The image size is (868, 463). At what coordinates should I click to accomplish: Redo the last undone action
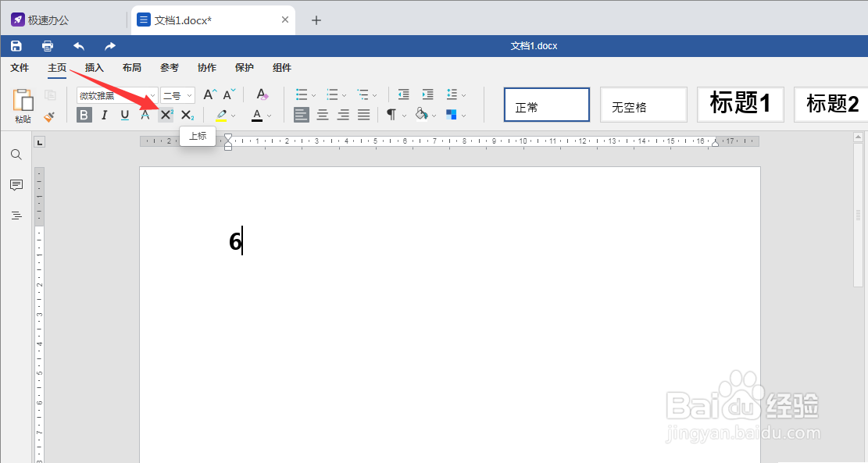[110, 46]
